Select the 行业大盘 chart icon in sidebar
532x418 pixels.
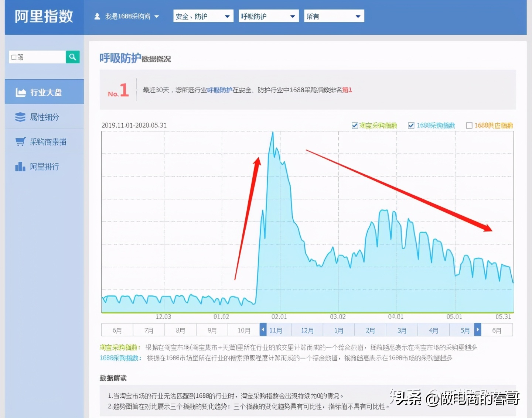point(21,92)
